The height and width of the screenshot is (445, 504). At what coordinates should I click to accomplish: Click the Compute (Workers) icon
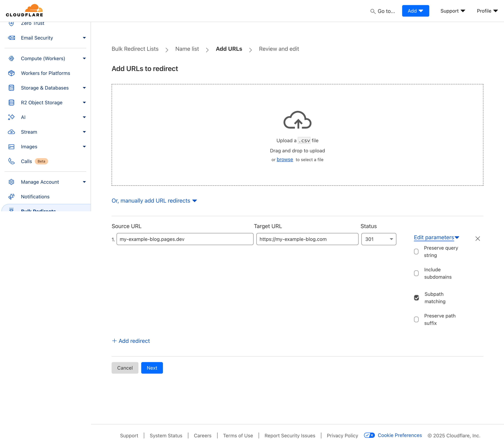(11, 58)
